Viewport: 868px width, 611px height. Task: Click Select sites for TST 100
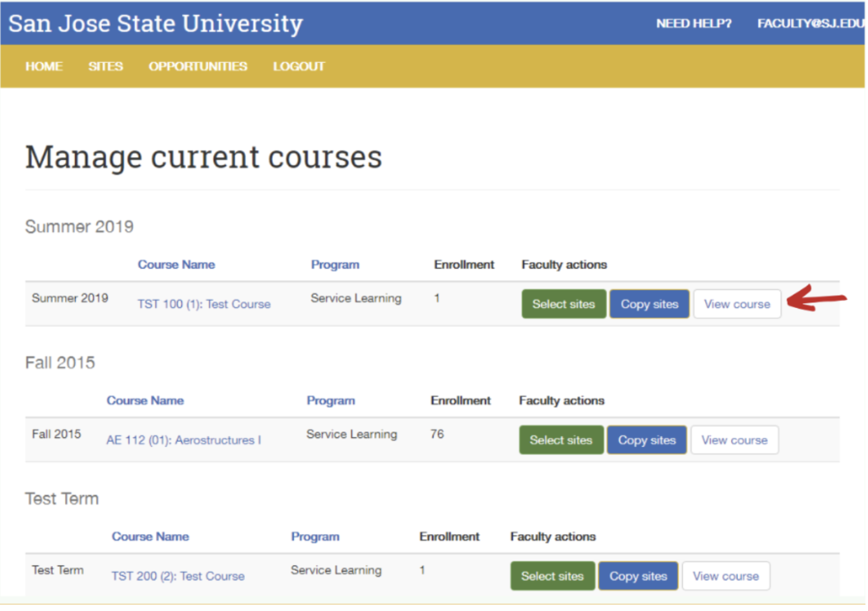[563, 304]
